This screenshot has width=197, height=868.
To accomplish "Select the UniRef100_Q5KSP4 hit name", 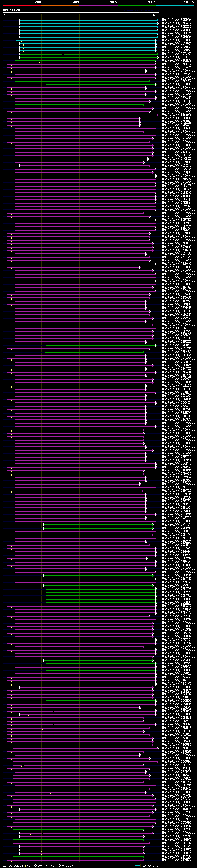I will [x=177, y=535].
